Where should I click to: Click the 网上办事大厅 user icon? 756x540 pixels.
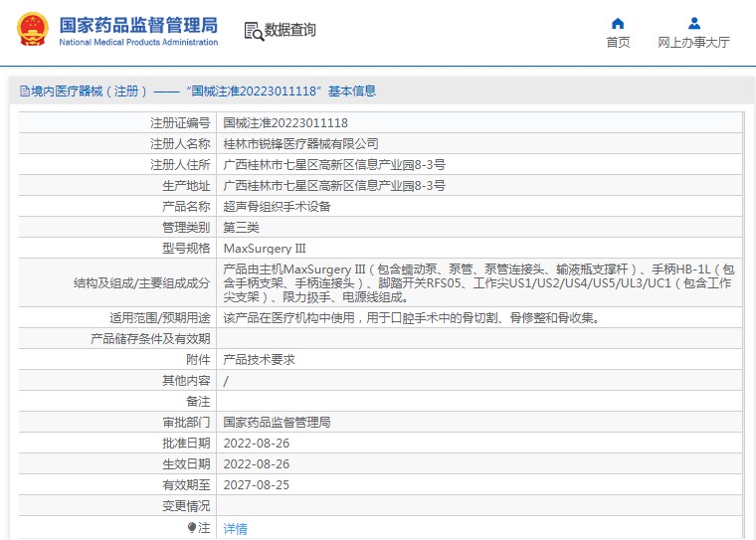pyautogui.click(x=693, y=23)
